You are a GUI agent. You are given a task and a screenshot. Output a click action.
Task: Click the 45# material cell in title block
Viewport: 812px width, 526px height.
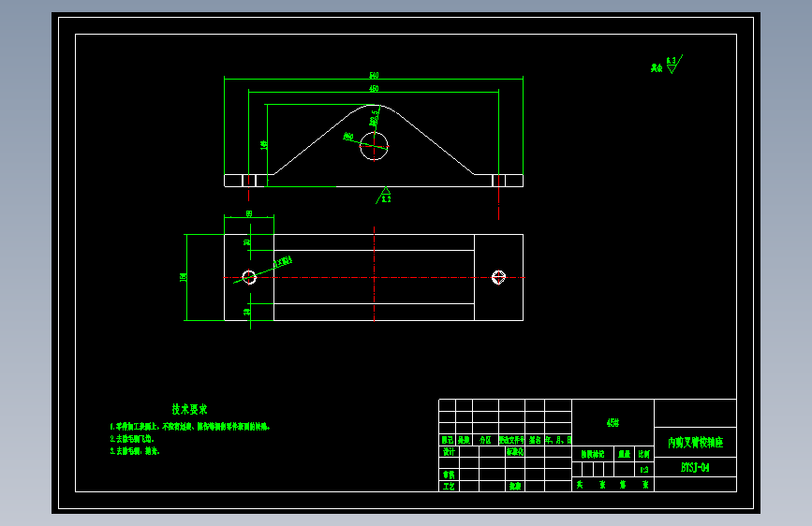tap(613, 422)
